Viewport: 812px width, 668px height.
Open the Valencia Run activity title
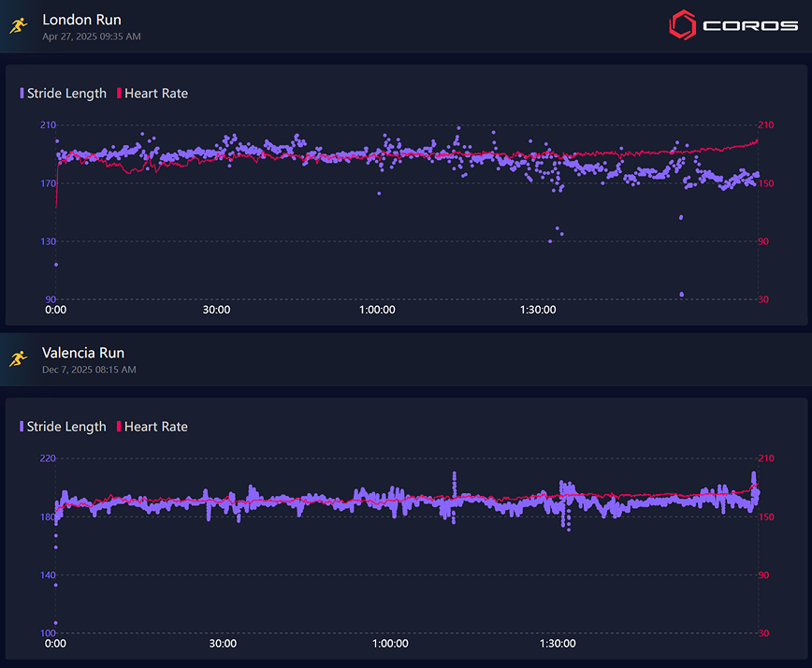click(x=83, y=353)
